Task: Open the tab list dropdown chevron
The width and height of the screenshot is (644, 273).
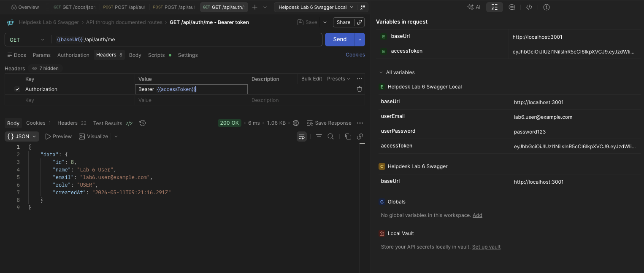Action: [x=265, y=7]
